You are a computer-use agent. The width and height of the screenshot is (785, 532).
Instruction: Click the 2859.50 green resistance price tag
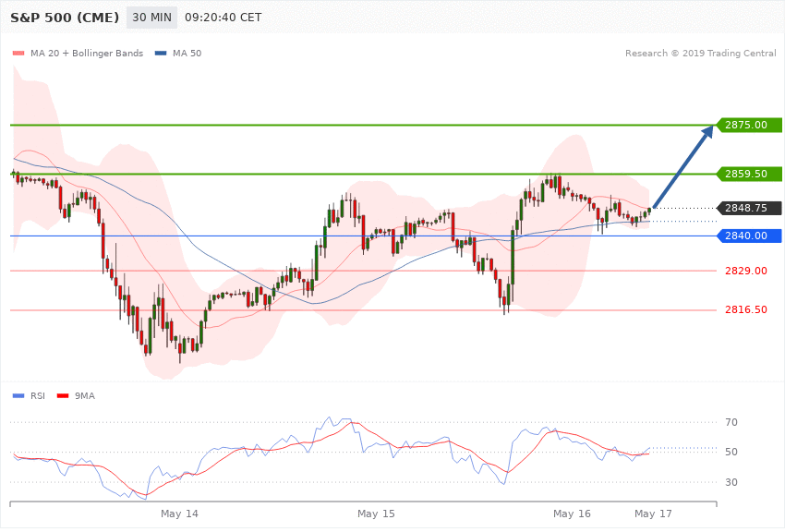point(749,175)
